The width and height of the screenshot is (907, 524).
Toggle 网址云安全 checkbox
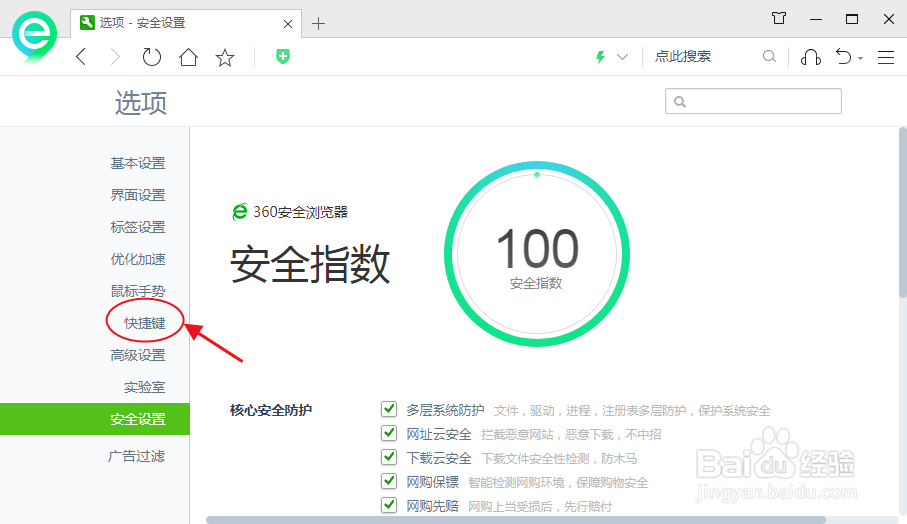(x=389, y=433)
